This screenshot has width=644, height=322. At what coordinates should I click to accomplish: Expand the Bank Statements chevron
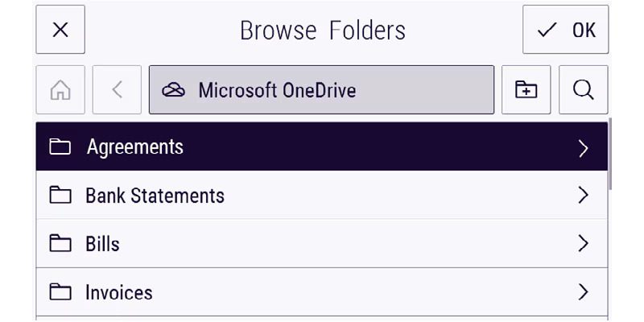pyautogui.click(x=584, y=196)
